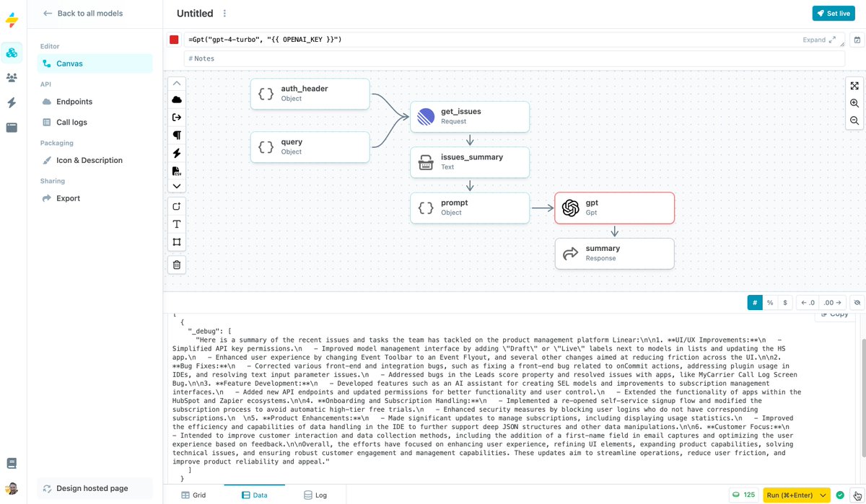
Task: Click the red status square beside the Gpt formula
Action: click(173, 40)
